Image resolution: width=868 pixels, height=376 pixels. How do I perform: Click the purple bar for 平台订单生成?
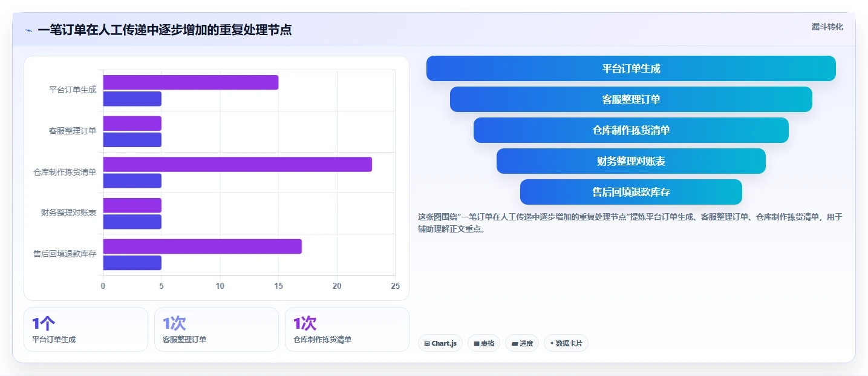[191, 82]
